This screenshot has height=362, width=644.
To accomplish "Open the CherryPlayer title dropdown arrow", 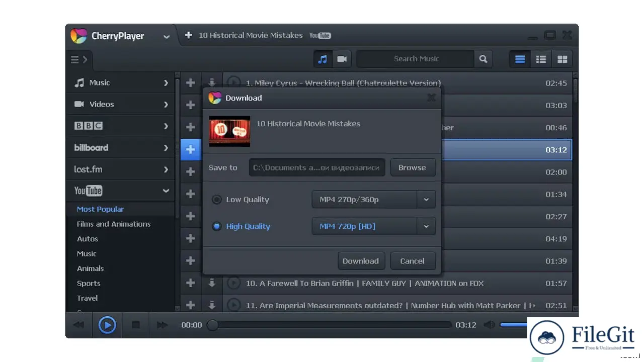I will tap(167, 37).
